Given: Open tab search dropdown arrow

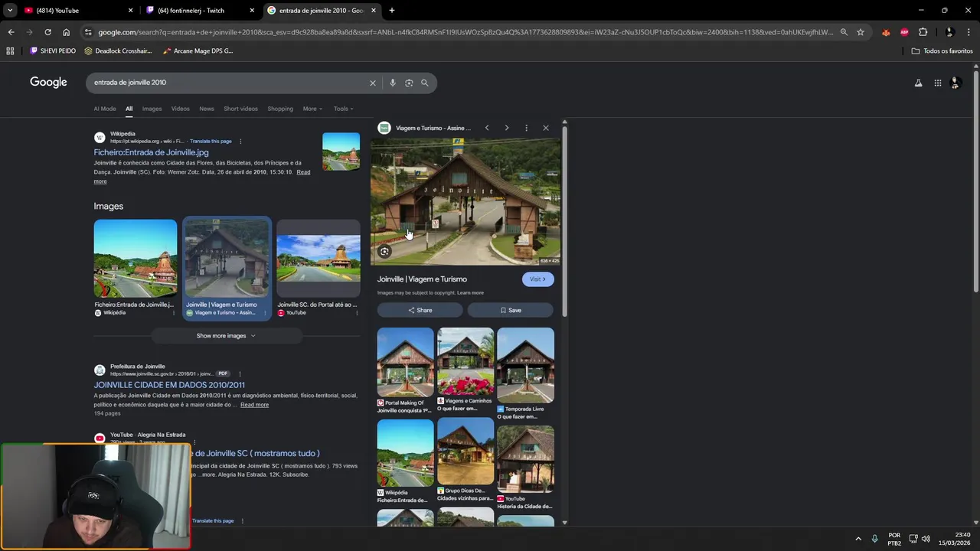Looking at the screenshot, I should tap(9, 10).
